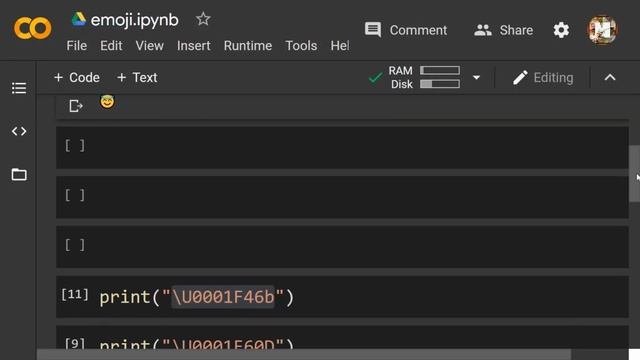Open the Edit menu

[x=111, y=46]
